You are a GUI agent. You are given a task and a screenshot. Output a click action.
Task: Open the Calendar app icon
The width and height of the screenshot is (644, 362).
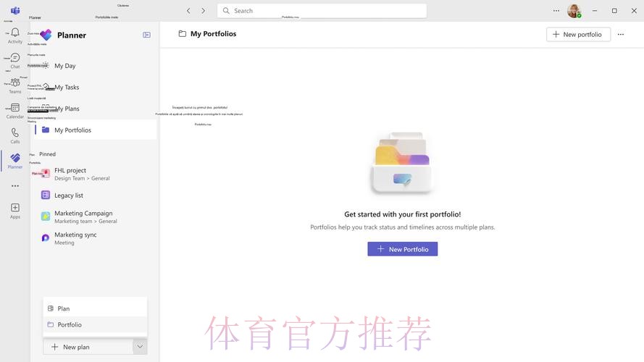tap(15, 110)
